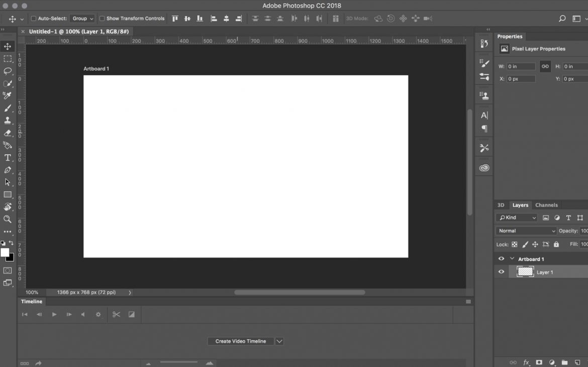Viewport: 588px width, 367px height.
Task: Select the Pen tool
Action: (x=8, y=170)
